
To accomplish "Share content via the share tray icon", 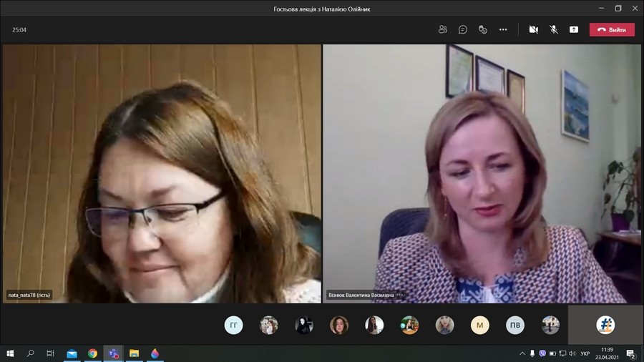I will point(574,29).
